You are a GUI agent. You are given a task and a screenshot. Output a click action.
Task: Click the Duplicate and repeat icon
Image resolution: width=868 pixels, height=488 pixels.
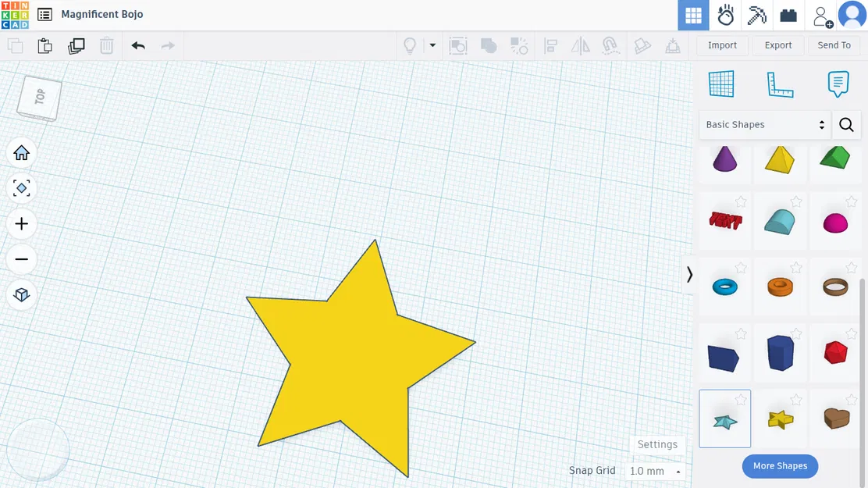pyautogui.click(x=76, y=45)
